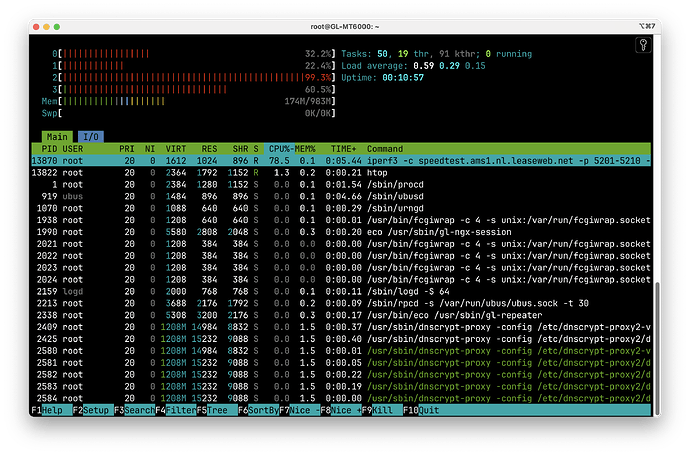
Task: Click the terminal window scrollbar
Action: point(657,347)
